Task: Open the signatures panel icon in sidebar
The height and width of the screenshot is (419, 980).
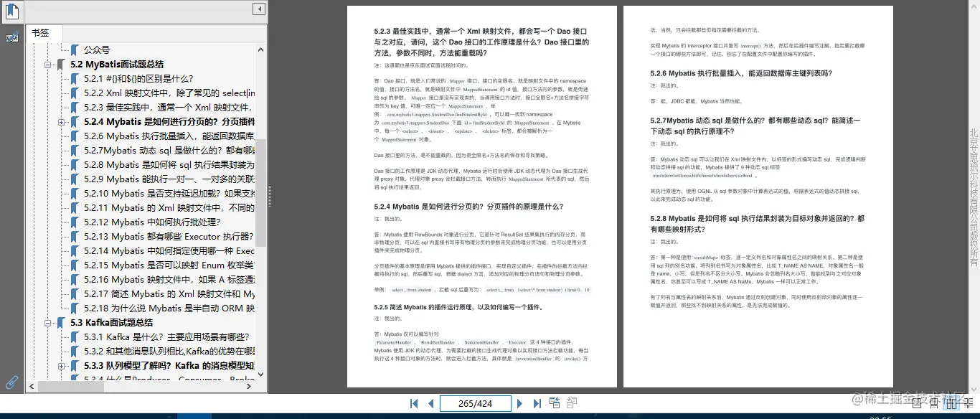Action: click(12, 37)
